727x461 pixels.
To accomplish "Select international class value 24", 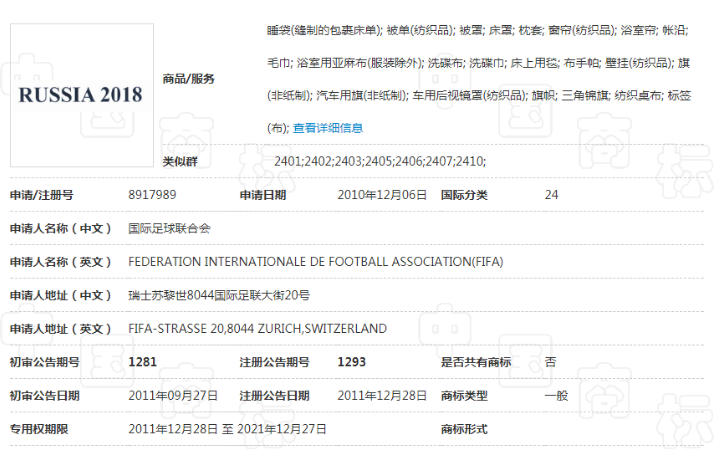I will (x=551, y=195).
